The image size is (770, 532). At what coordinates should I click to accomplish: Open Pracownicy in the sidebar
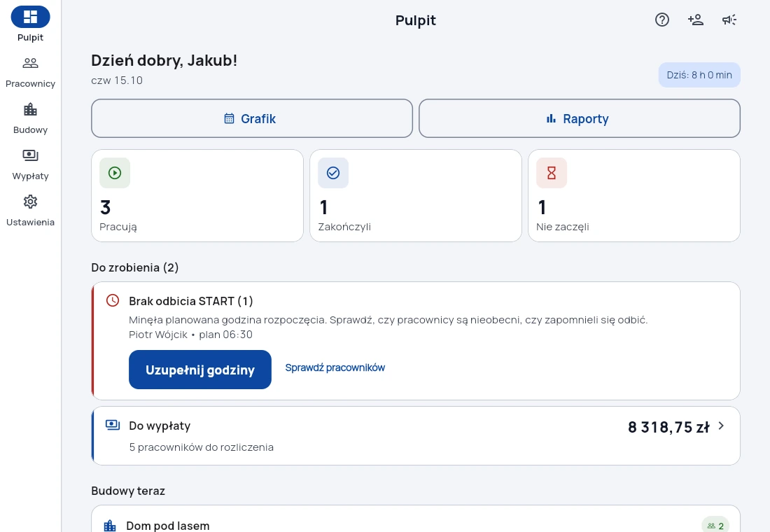click(x=30, y=72)
